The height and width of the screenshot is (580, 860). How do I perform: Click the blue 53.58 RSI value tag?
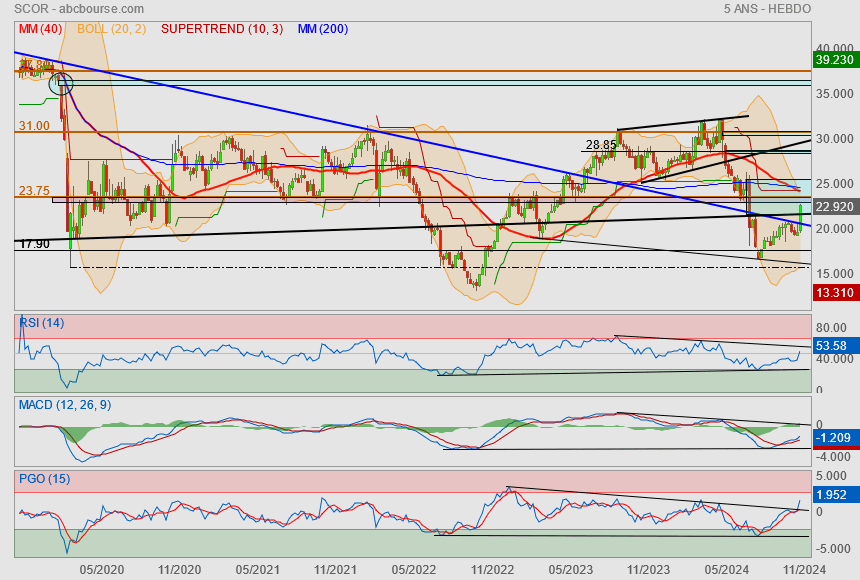click(834, 346)
